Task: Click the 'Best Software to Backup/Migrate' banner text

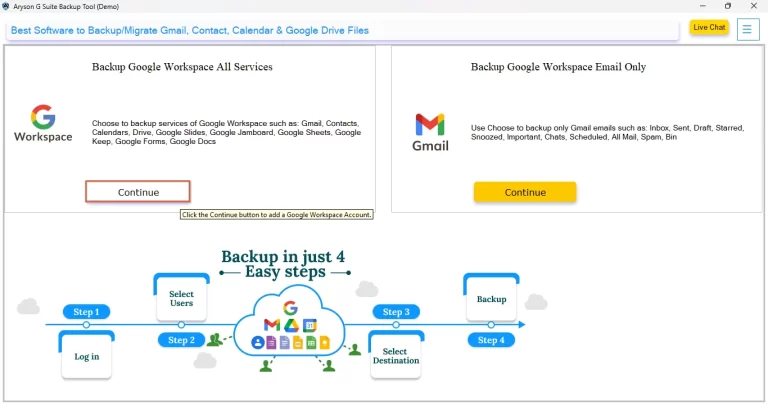Action: [x=190, y=30]
